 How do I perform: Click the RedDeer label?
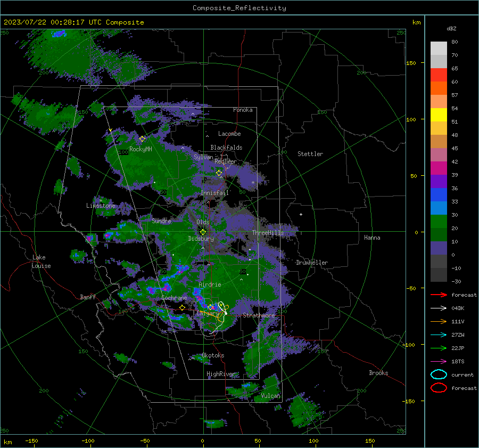point(226,161)
